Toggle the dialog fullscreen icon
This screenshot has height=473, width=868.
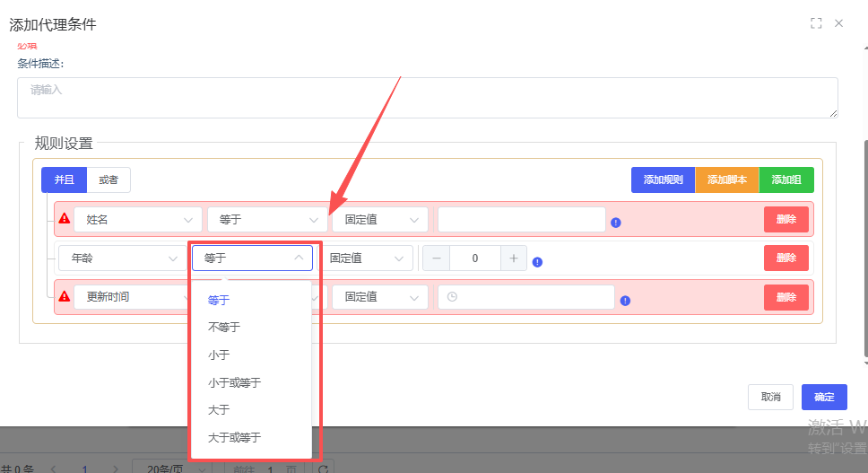click(816, 23)
